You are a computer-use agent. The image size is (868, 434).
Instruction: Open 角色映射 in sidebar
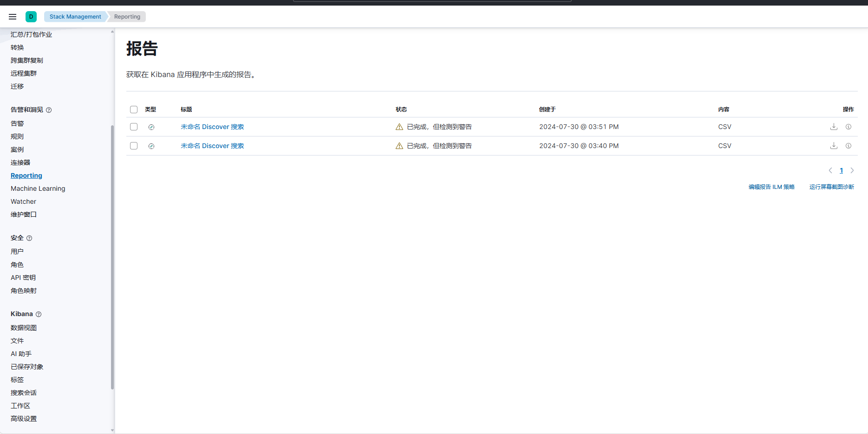click(x=24, y=291)
